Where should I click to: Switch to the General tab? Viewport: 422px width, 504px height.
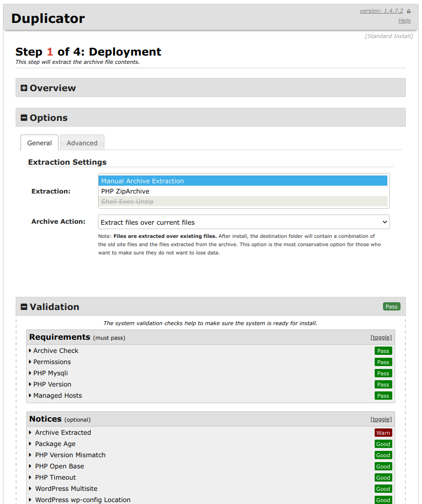point(40,143)
